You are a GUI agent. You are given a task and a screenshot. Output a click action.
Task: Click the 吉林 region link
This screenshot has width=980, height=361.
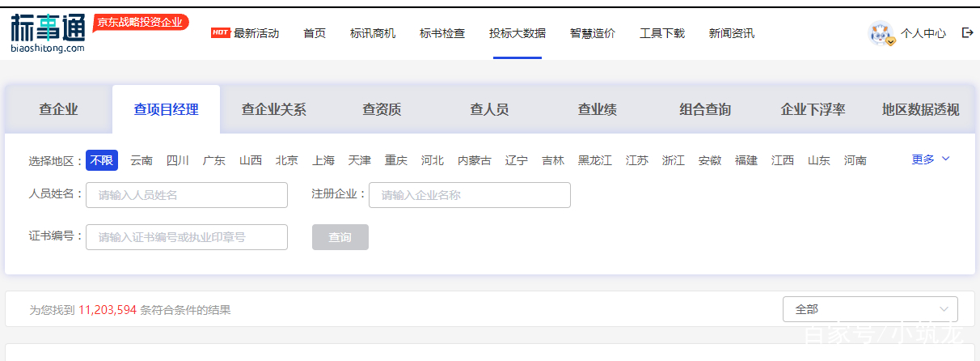(553, 160)
